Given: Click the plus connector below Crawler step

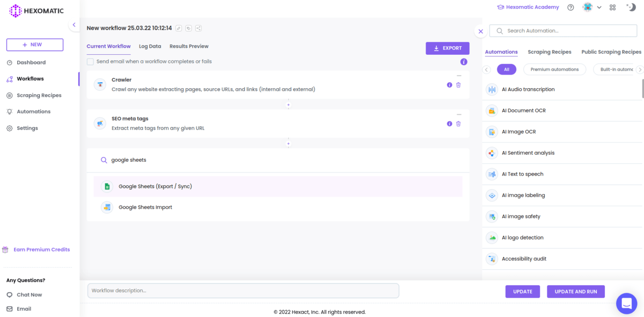Looking at the screenshot, I should point(288,105).
